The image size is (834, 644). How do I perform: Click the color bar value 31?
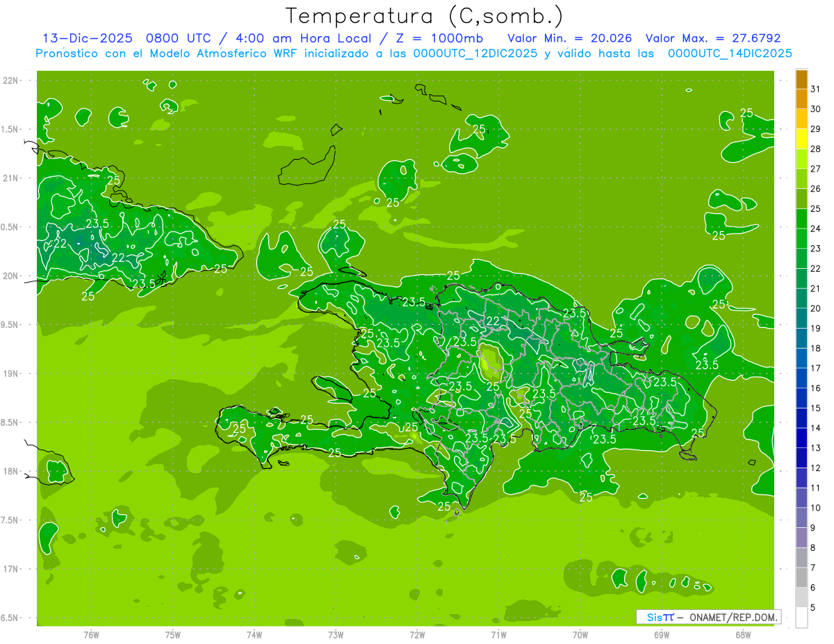pyautogui.click(x=815, y=89)
